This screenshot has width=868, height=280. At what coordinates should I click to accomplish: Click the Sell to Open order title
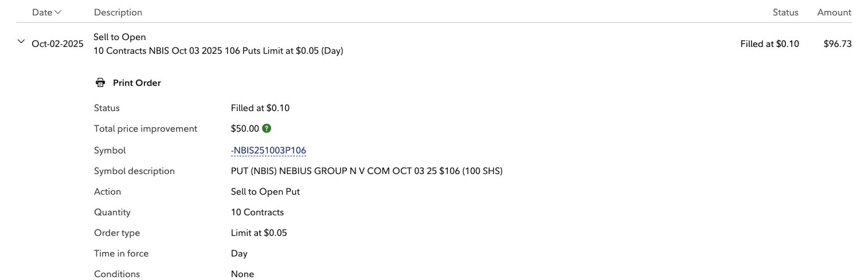point(120,37)
